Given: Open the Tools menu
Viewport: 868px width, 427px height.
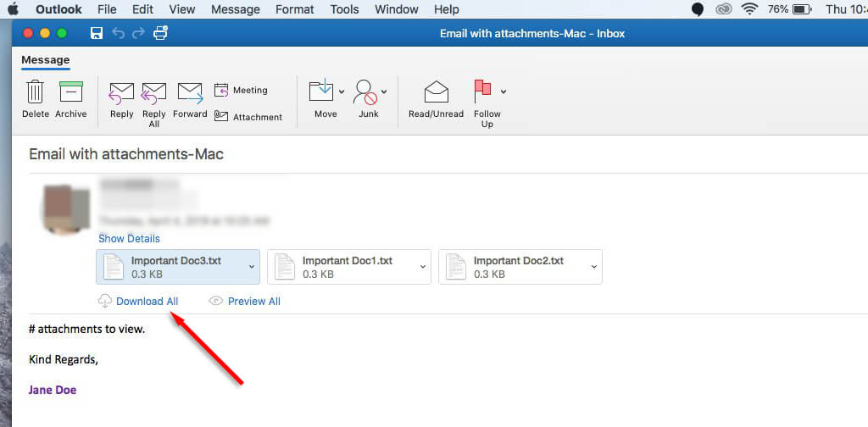Looking at the screenshot, I should click(344, 9).
